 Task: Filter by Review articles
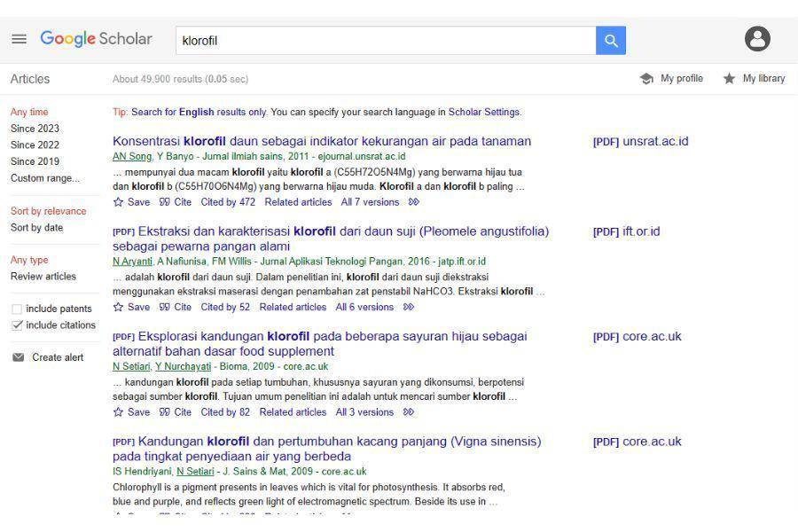click(43, 277)
